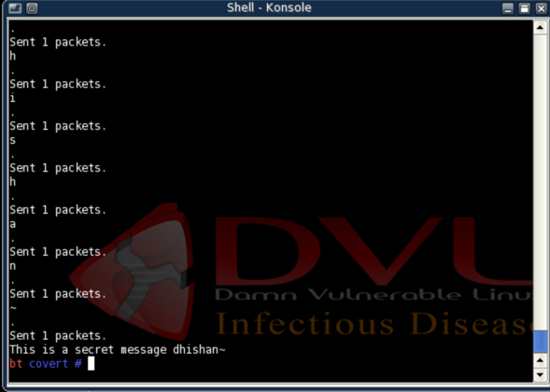Image resolution: width=550 pixels, height=392 pixels.
Task: Toggle the on-all-desktops pin icon
Action: click(x=32, y=8)
